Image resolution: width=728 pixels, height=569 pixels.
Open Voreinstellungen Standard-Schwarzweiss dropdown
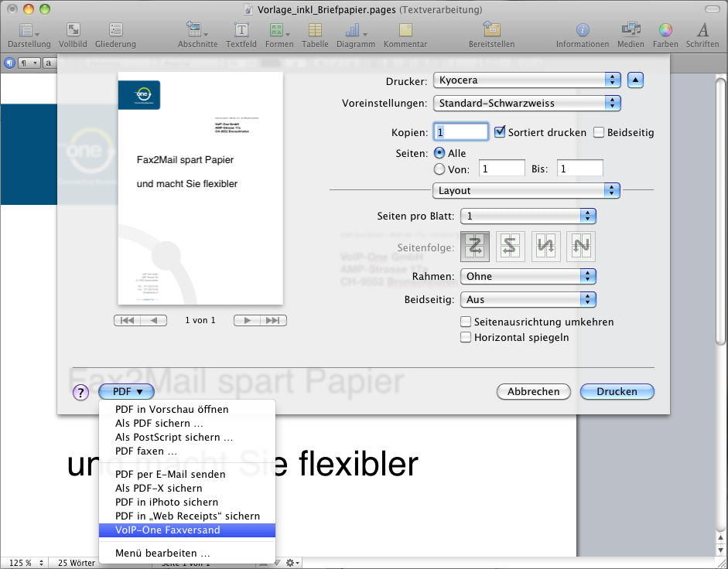(x=527, y=103)
